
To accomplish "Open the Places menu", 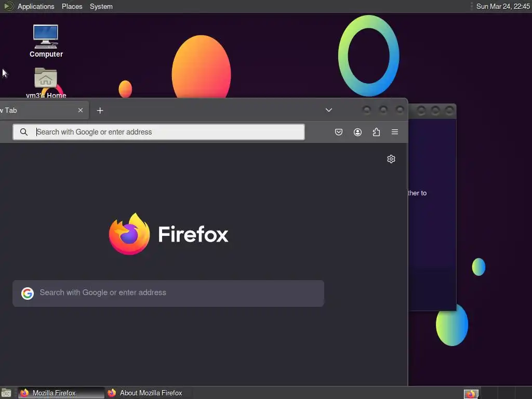I will [x=72, y=6].
